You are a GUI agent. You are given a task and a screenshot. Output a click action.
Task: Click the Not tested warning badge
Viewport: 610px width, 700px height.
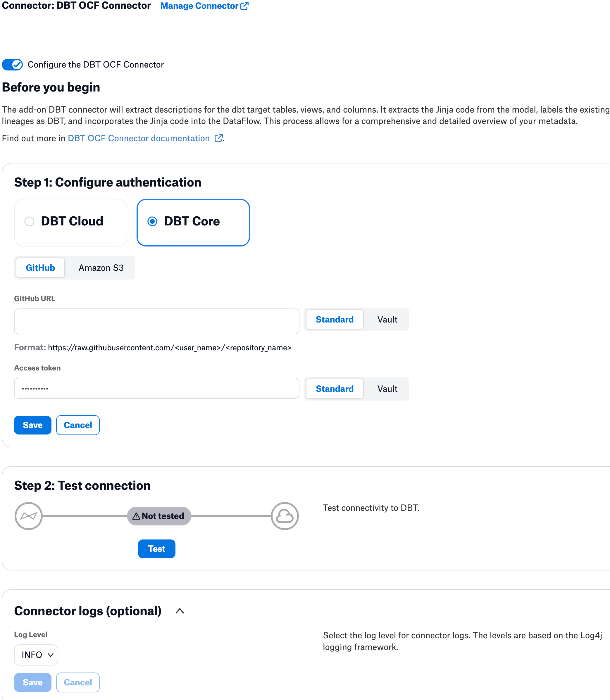pos(159,516)
